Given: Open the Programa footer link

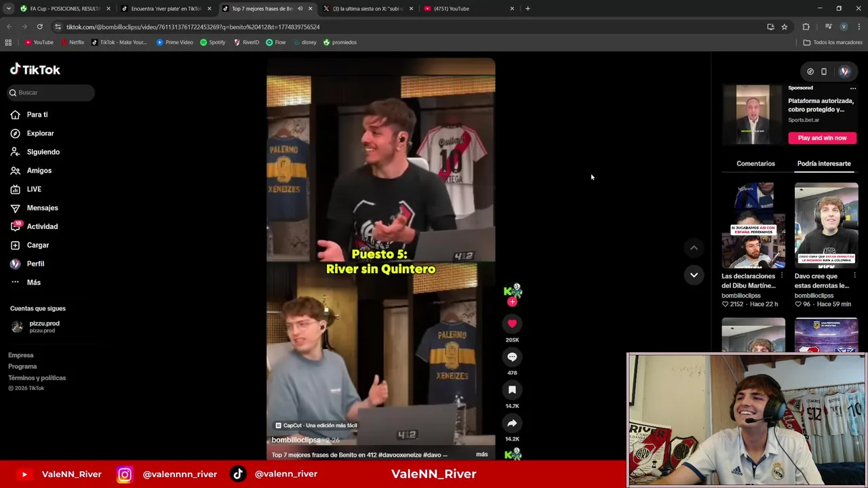Looking at the screenshot, I should [22, 367].
